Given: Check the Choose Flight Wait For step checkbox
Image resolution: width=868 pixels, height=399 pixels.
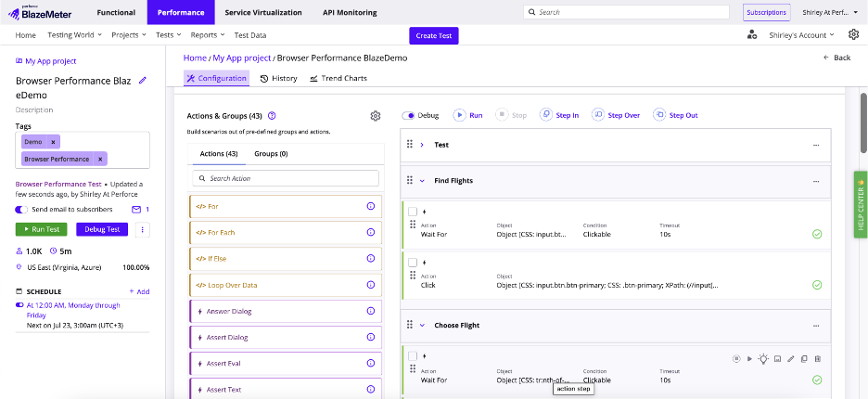Looking at the screenshot, I should [413, 355].
